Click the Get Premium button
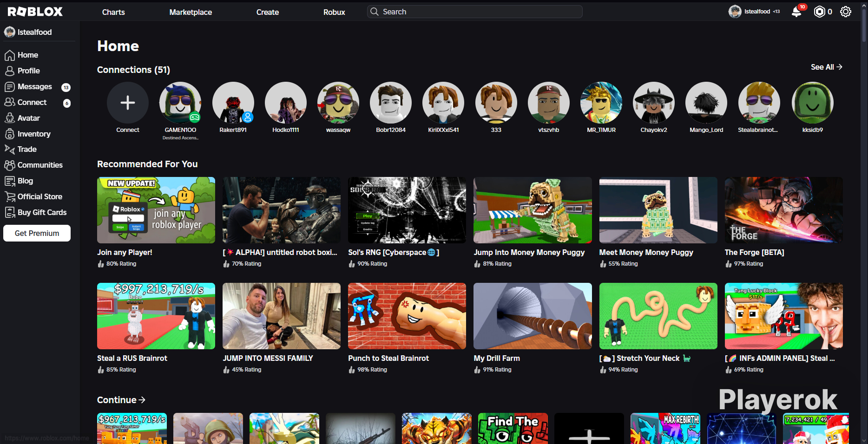868x444 pixels. [x=37, y=233]
